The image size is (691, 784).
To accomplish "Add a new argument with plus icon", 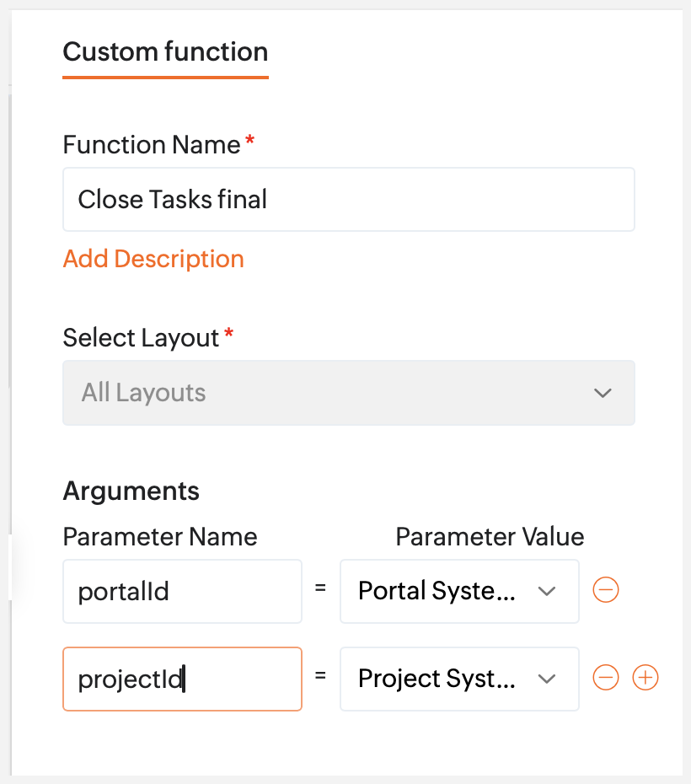I will click(x=645, y=678).
